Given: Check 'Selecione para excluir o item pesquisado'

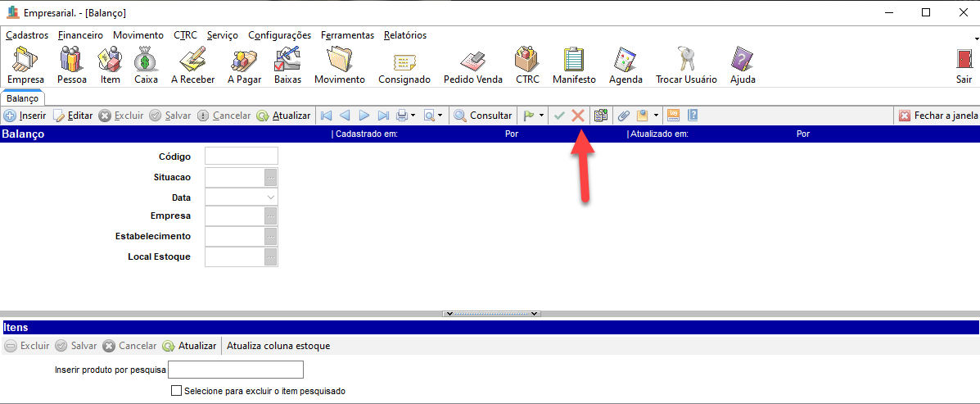Looking at the screenshot, I should [x=176, y=391].
